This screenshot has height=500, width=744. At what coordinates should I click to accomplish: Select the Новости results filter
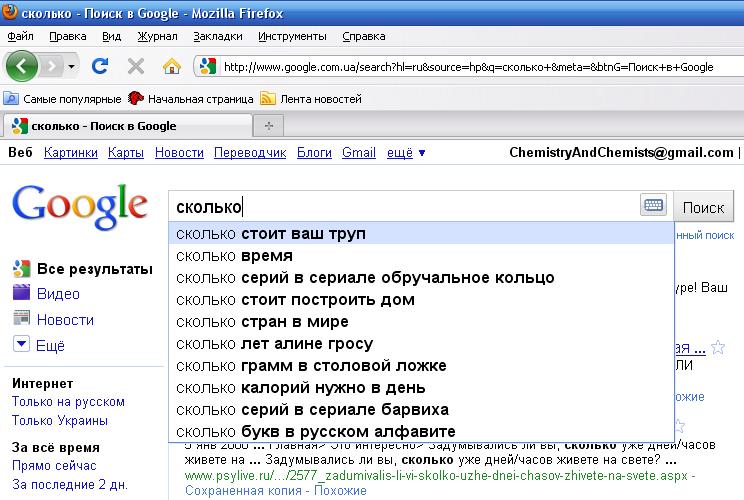[65, 320]
